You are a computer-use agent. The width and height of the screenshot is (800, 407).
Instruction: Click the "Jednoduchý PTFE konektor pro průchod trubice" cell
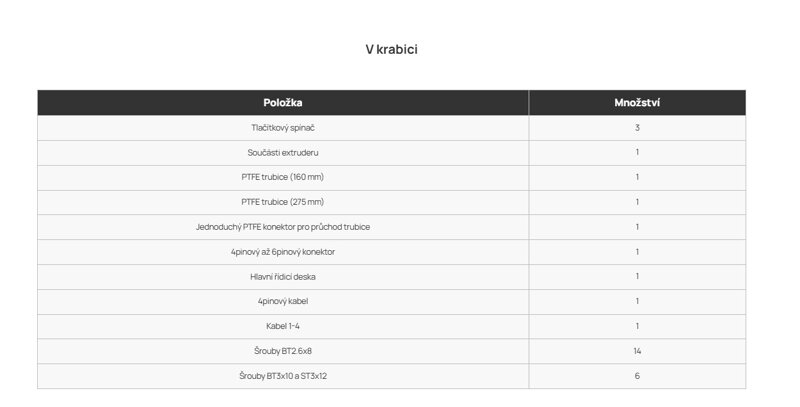(x=283, y=227)
